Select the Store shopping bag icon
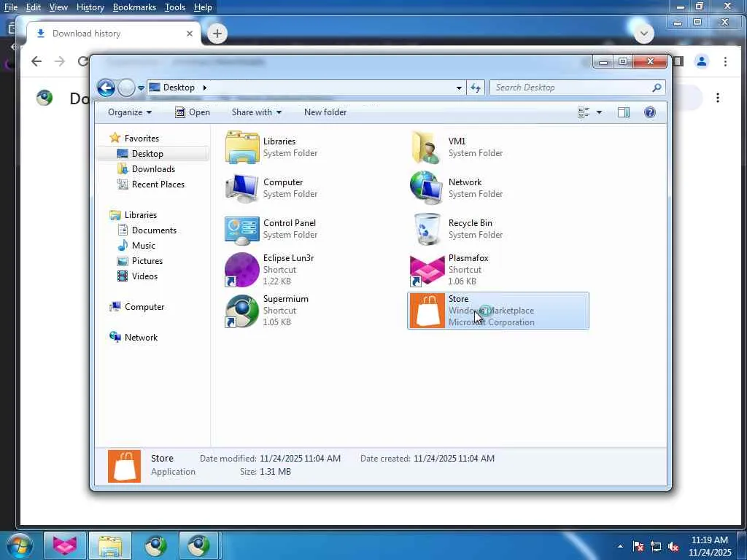The image size is (747, 560). pyautogui.click(x=427, y=311)
